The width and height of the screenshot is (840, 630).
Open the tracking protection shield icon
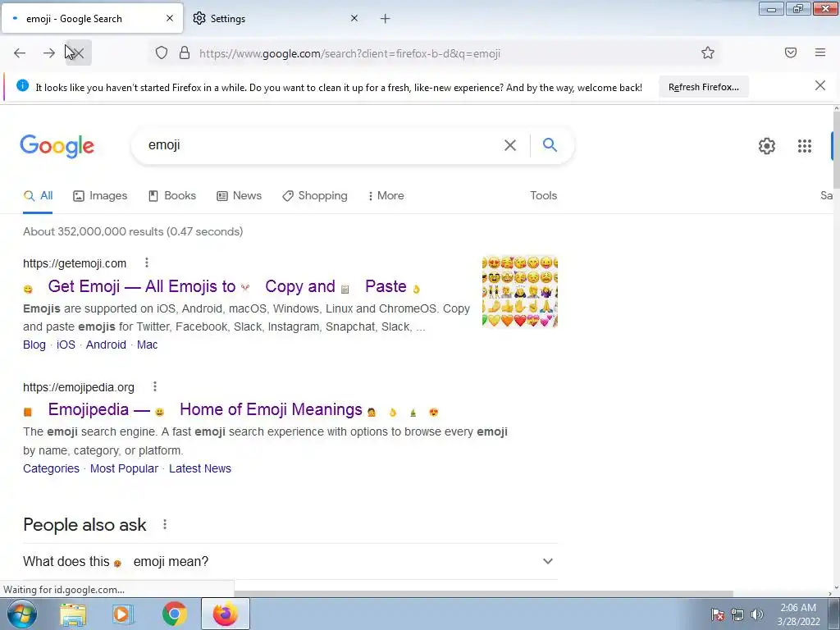pos(162,52)
